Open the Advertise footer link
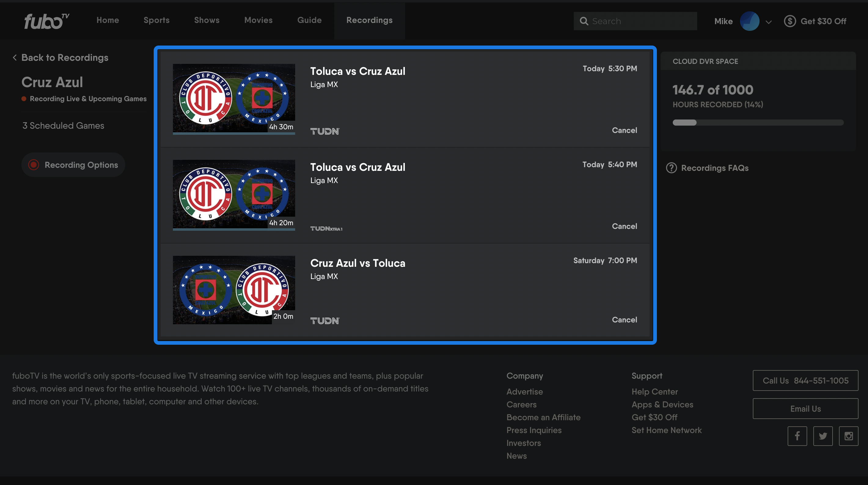This screenshot has width=868, height=485. click(x=525, y=392)
